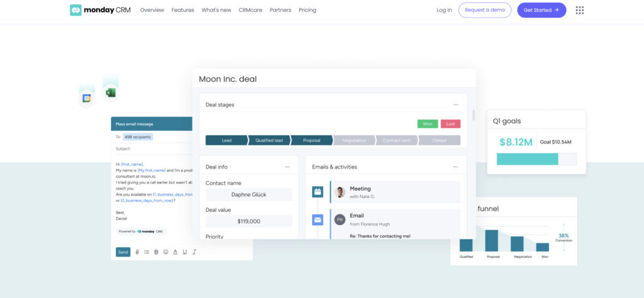Click the Q1 goals progress bar

click(x=536, y=159)
